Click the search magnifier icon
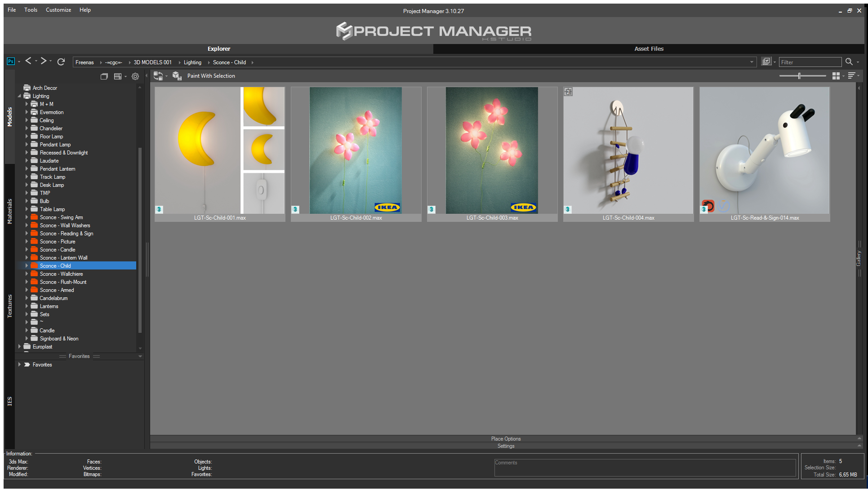This screenshot has height=490, width=868. tap(849, 62)
